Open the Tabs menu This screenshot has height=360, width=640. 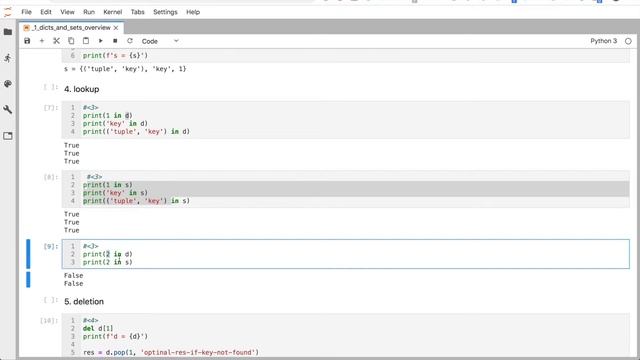[x=138, y=12]
